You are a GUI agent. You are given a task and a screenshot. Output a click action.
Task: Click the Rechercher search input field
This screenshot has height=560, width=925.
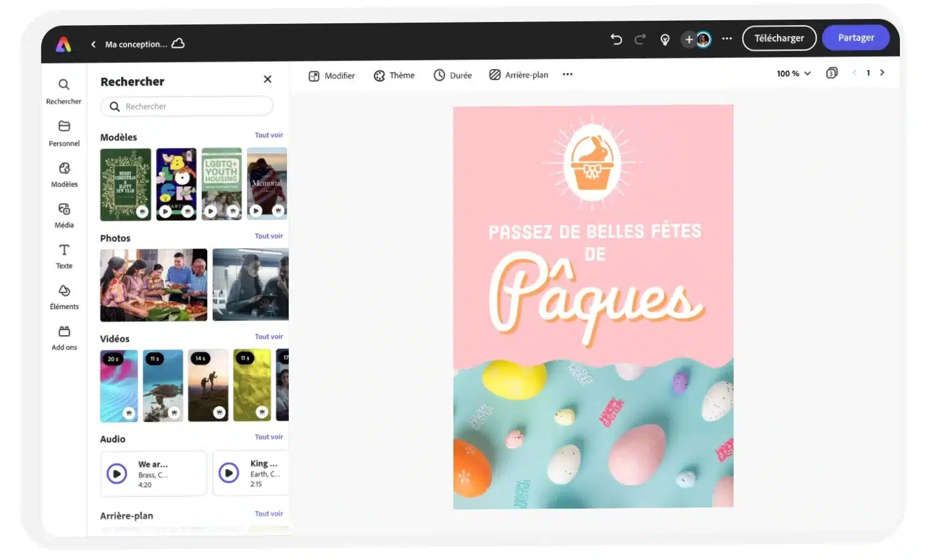187,106
